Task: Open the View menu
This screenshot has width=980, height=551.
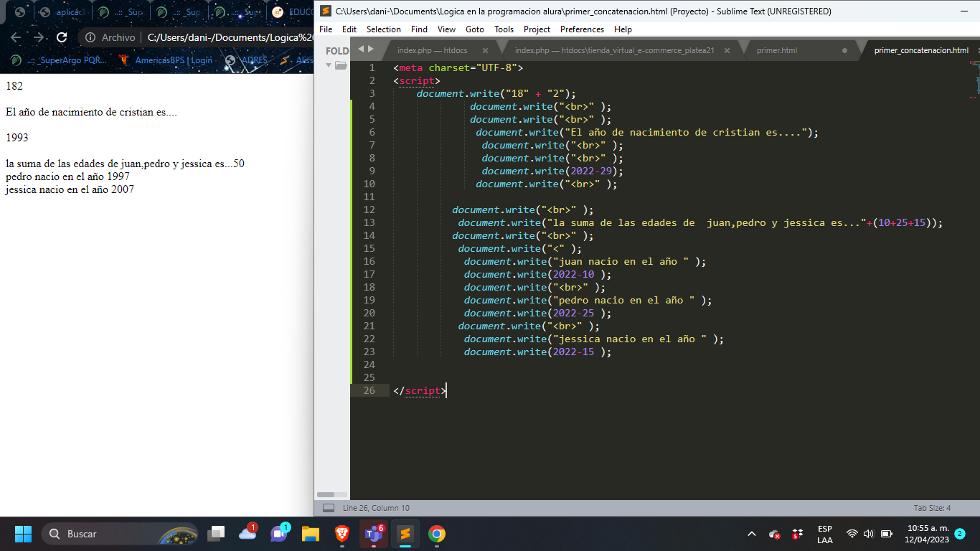Action: pyautogui.click(x=446, y=29)
